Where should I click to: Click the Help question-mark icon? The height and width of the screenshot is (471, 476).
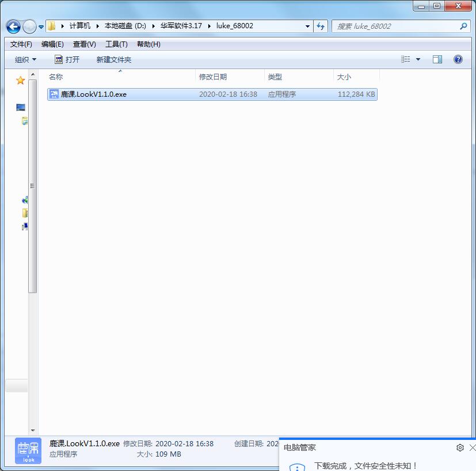point(458,59)
